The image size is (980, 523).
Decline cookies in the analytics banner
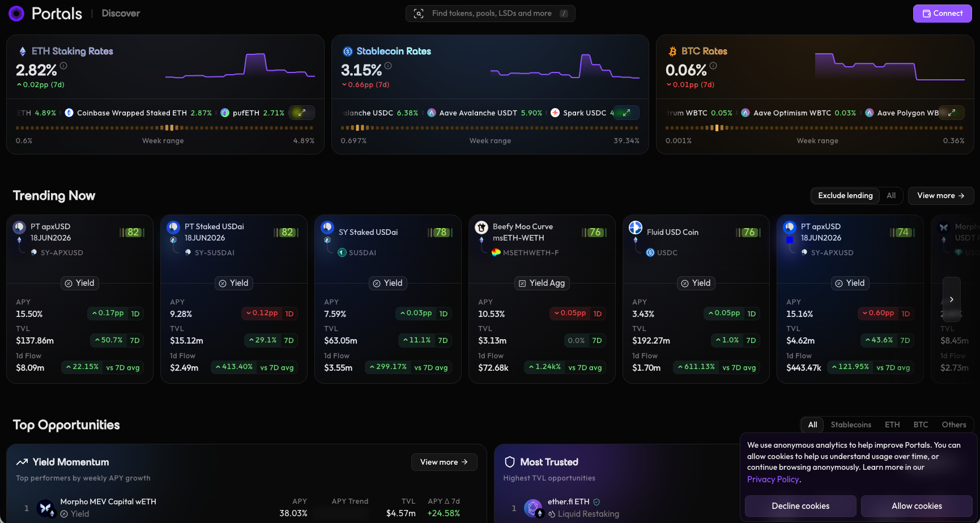[800, 506]
